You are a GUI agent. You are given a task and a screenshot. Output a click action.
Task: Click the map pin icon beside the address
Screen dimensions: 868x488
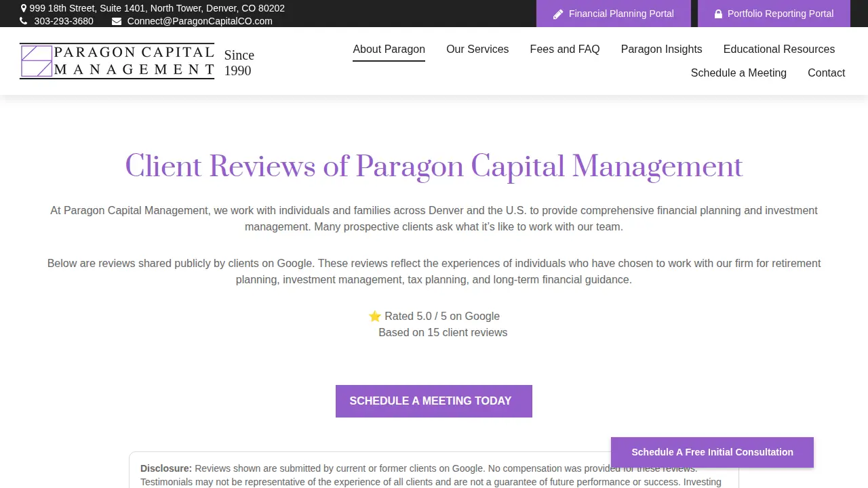click(x=24, y=9)
